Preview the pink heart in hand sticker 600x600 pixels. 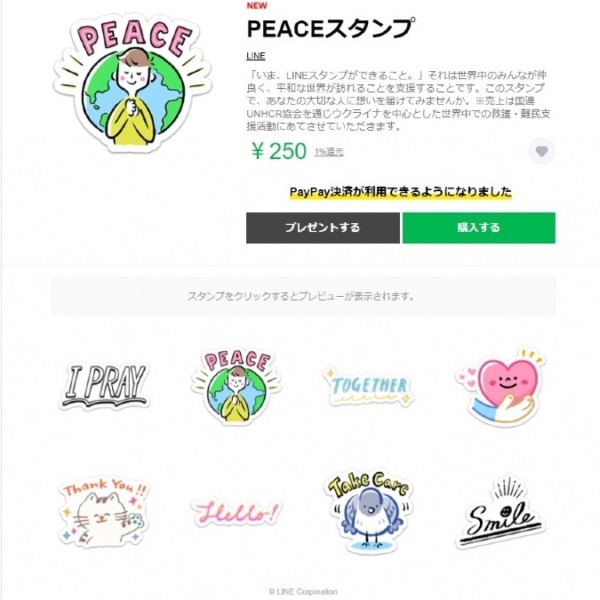tap(501, 387)
